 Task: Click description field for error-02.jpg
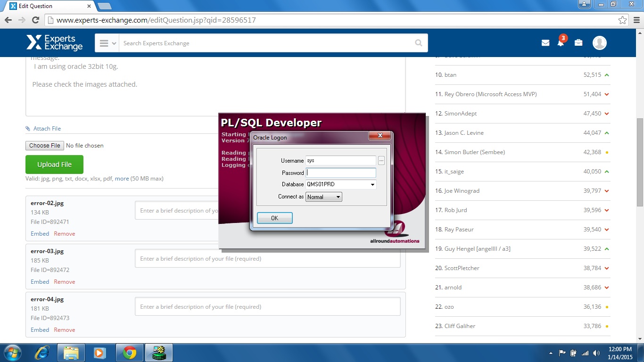[177, 210]
